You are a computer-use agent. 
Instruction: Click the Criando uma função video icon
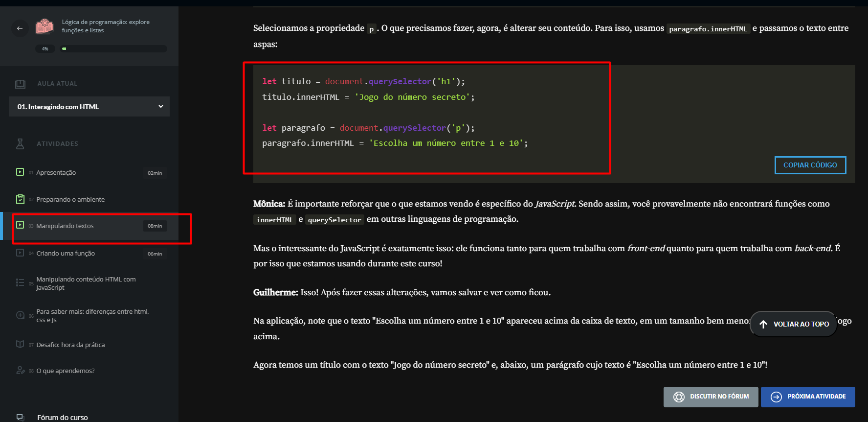tap(20, 253)
